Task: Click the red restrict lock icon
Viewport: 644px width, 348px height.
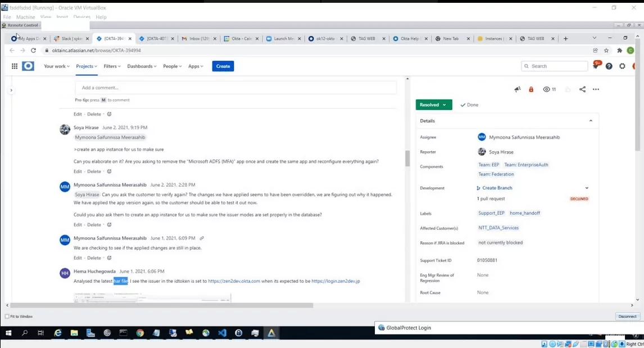Action: tap(530, 89)
